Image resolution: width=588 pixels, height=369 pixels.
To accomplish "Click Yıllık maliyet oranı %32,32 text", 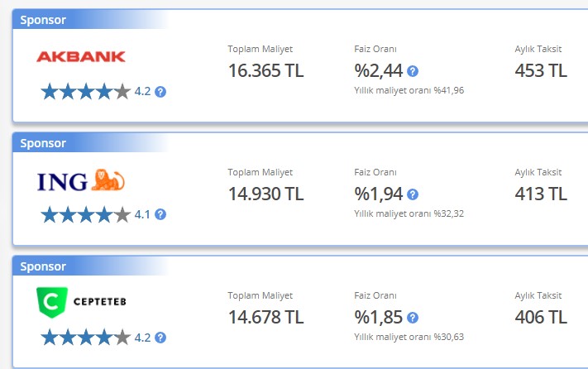I will tap(409, 213).
